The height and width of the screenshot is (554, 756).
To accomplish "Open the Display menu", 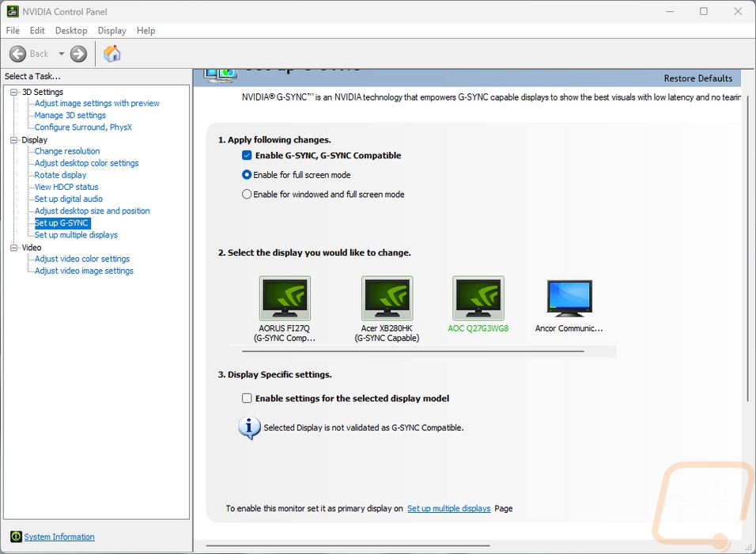I will pyautogui.click(x=112, y=30).
